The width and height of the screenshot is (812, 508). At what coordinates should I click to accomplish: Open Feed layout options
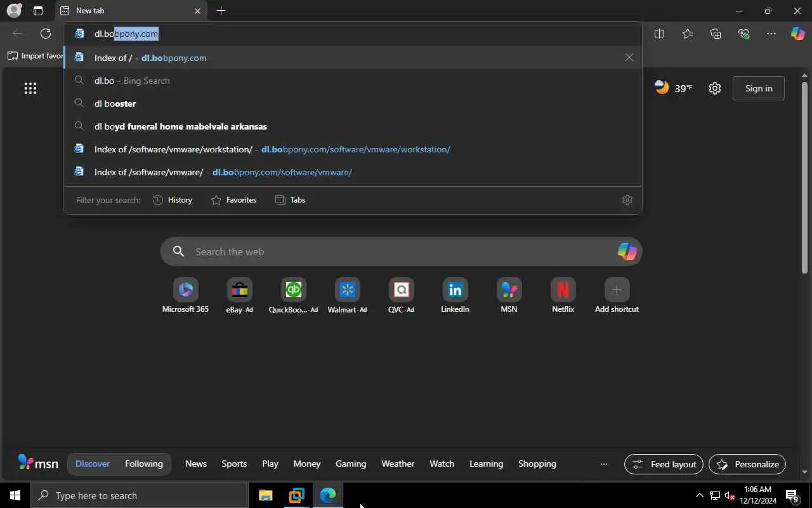pos(664,464)
